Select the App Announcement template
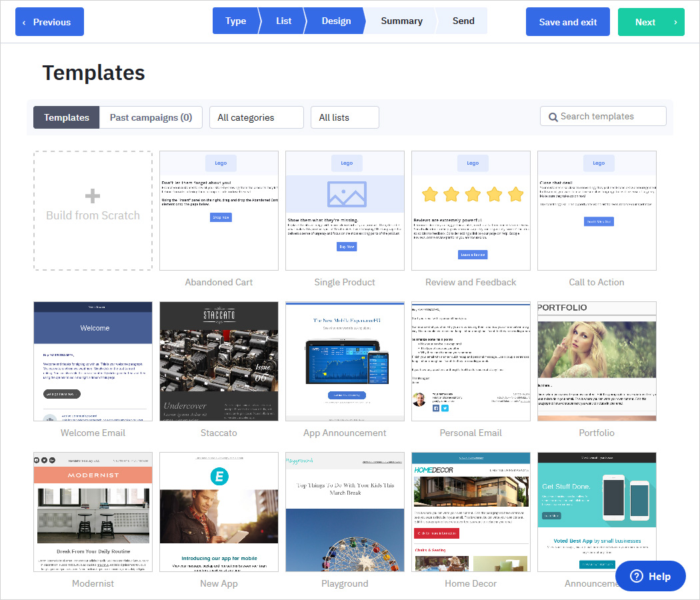This screenshot has height=600, width=700. click(345, 361)
